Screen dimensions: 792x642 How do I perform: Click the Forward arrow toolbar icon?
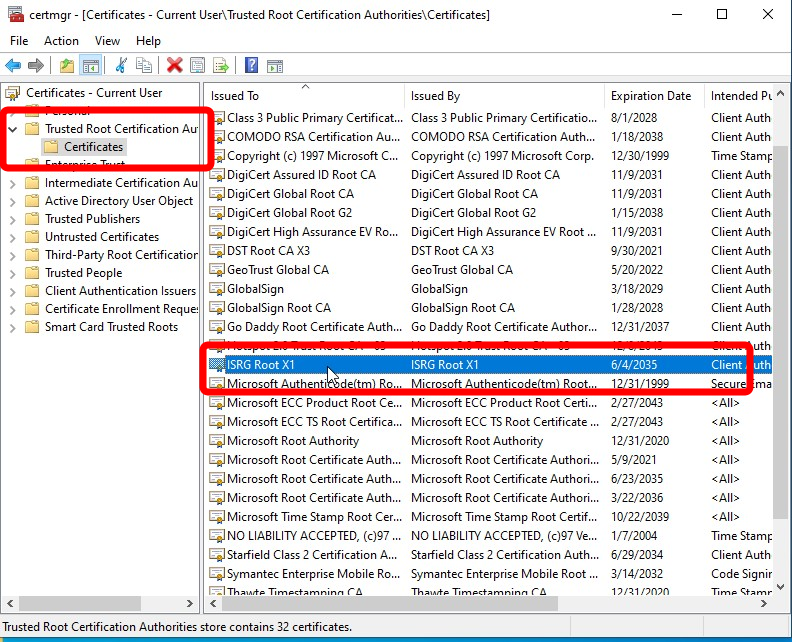pos(36,65)
